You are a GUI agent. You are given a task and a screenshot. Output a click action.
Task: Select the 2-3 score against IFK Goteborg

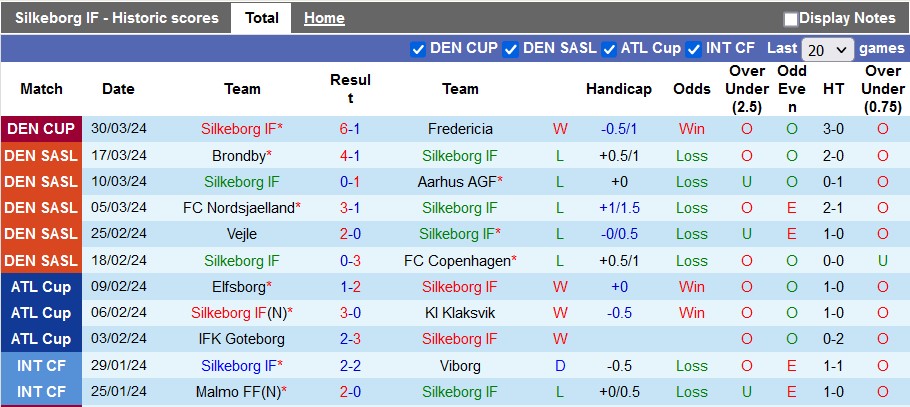pos(350,339)
